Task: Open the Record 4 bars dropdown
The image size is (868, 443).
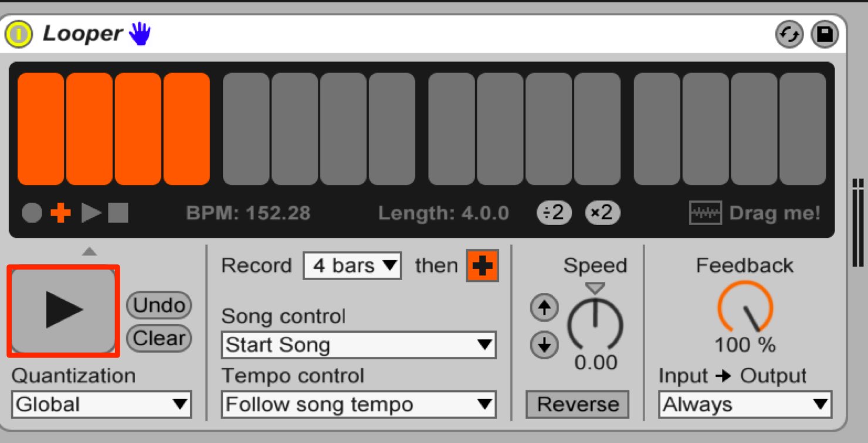Action: pyautogui.click(x=352, y=266)
